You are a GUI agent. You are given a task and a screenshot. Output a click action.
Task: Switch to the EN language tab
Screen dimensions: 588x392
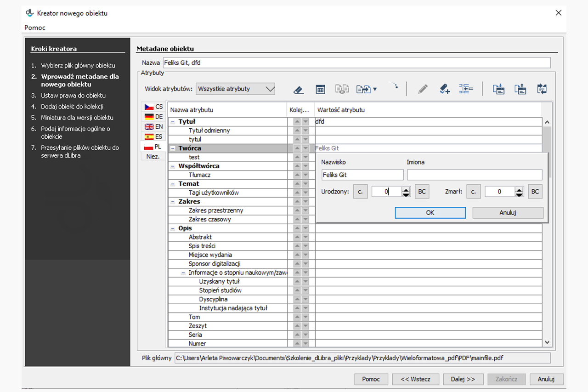pyautogui.click(x=153, y=127)
